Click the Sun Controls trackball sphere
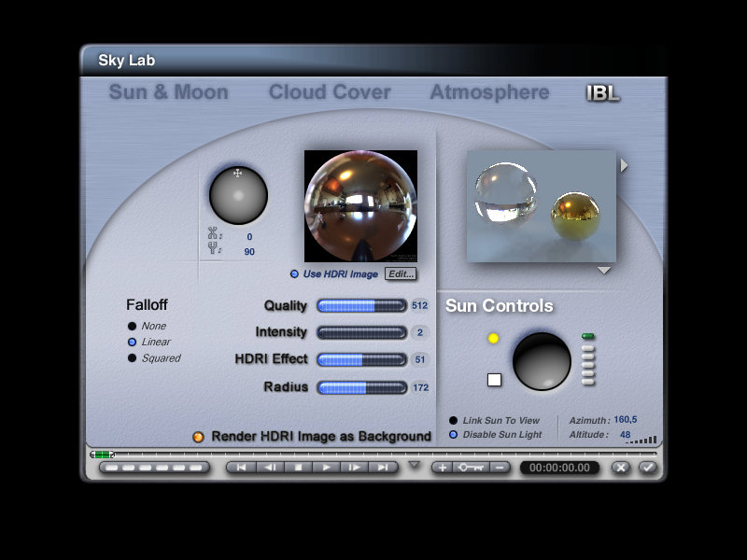 tap(542, 361)
